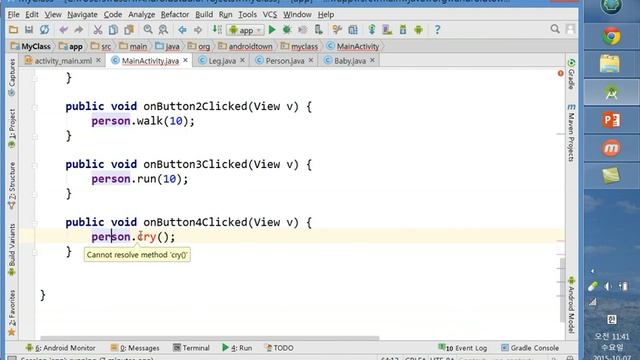Image resolution: width=640 pixels, height=360 pixels.
Task: Open the Terminal tool window
Action: [x=191, y=348]
